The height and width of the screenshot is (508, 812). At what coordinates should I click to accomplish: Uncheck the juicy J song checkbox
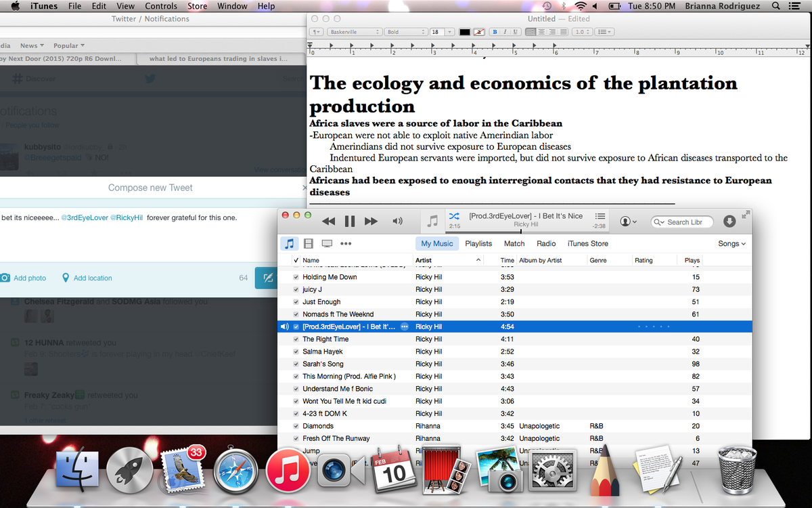[296, 289]
